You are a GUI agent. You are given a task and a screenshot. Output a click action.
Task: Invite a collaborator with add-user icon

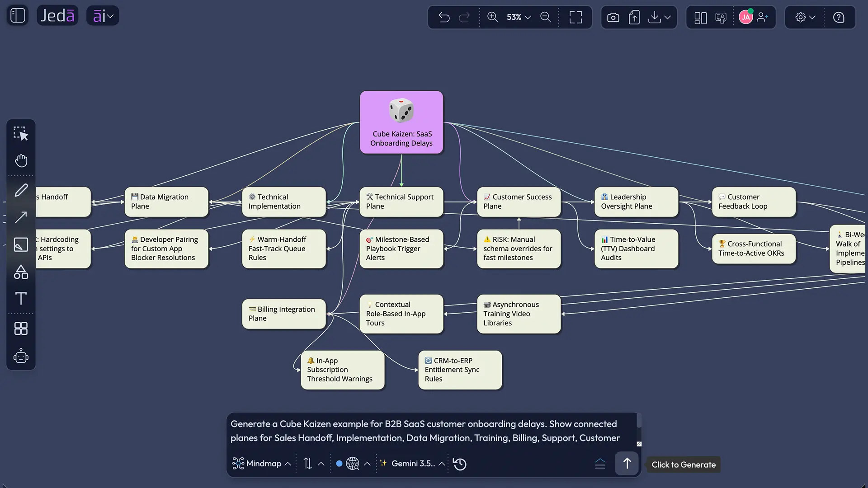pyautogui.click(x=763, y=17)
